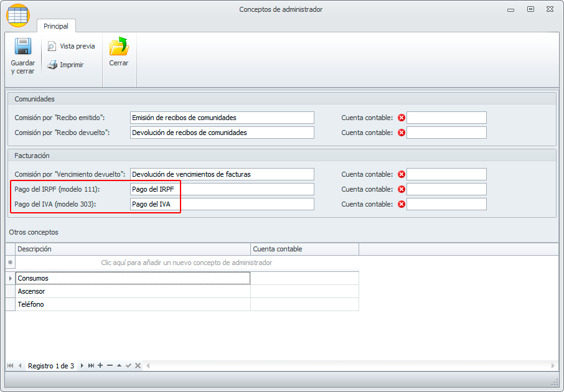This screenshot has height=392, width=564.
Task: Delete record with the minus button
Action: click(x=110, y=365)
